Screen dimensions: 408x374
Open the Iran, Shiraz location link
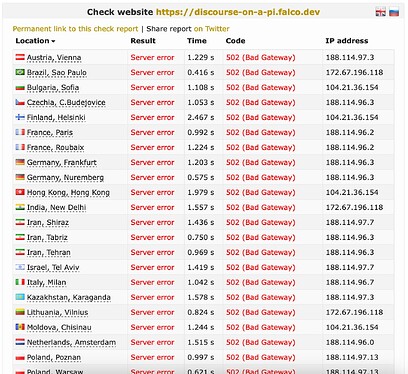point(48,223)
